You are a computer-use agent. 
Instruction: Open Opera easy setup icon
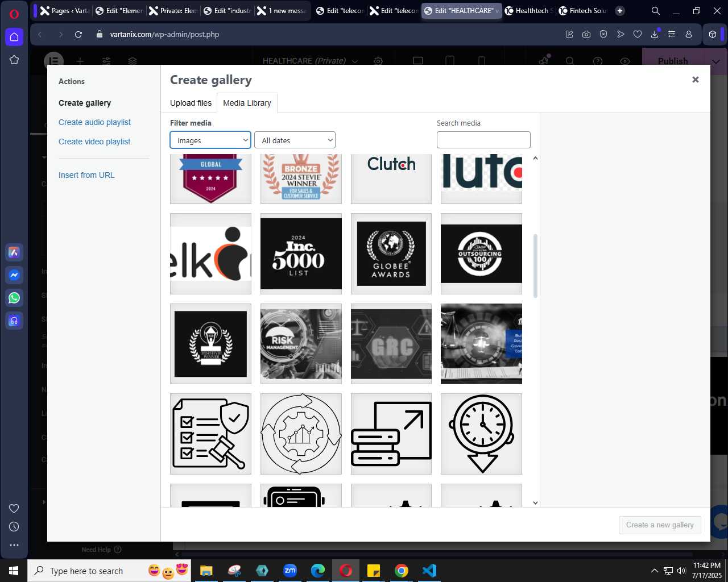tap(672, 35)
